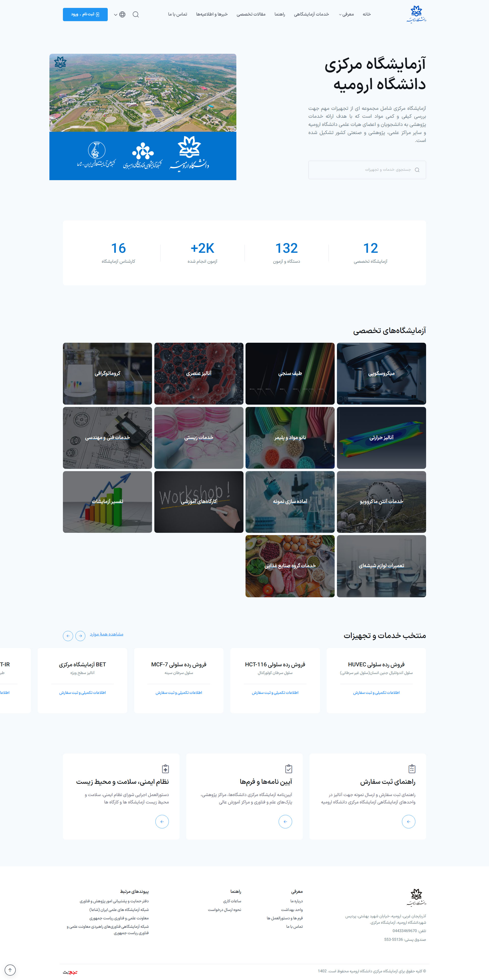Click the search magnifier icon in header
The image size is (489, 980).
tap(136, 15)
